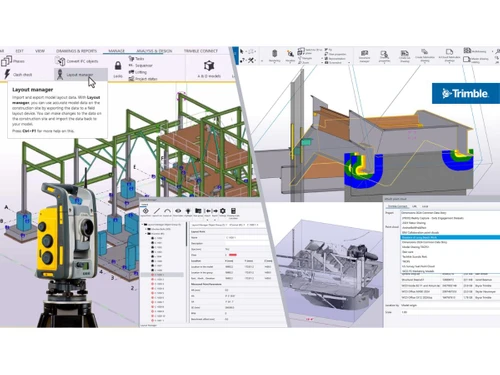Select Layout arc tool in Layout Manager
This screenshot has width=500, height=375.
167,211
